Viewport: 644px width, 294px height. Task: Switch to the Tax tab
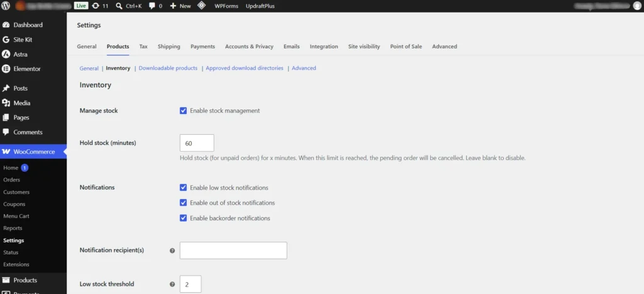(x=143, y=47)
